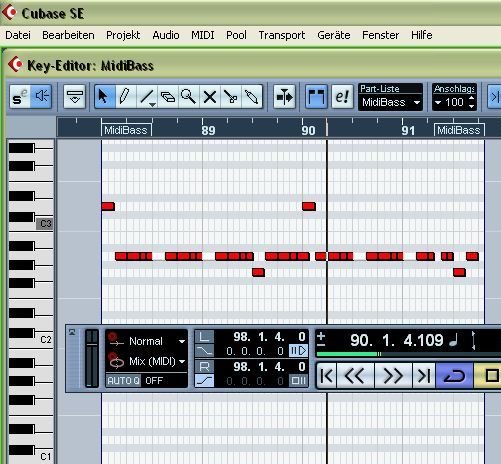Click bar 91 on the ruler
Image resolution: width=501 pixels, height=464 pixels.
[x=408, y=130]
